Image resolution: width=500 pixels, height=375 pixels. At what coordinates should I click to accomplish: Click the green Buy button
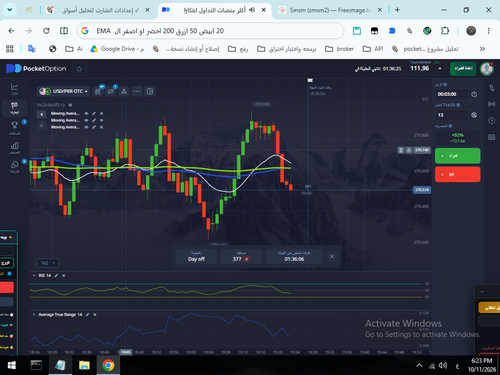pos(457,156)
